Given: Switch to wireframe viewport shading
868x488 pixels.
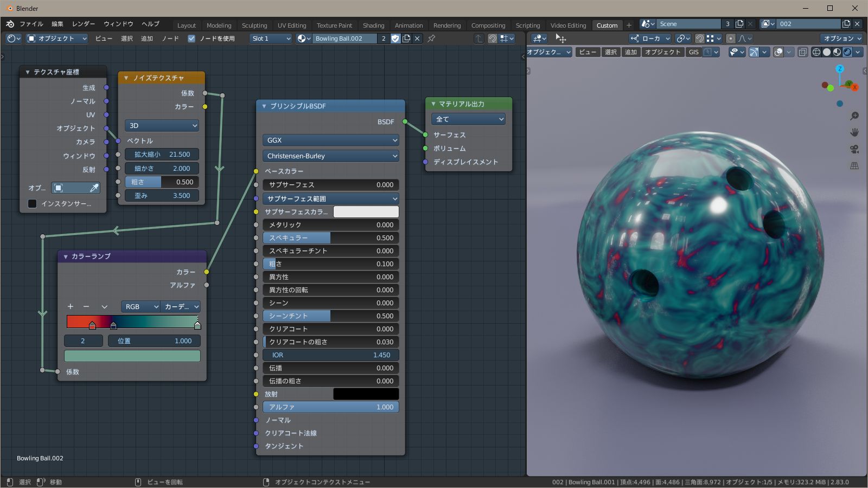Looking at the screenshot, I should 816,52.
